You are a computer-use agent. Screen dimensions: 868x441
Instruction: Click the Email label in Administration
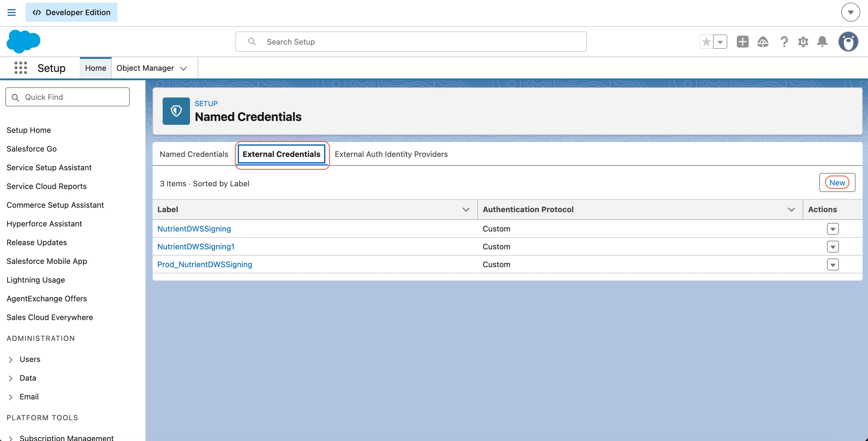point(29,396)
